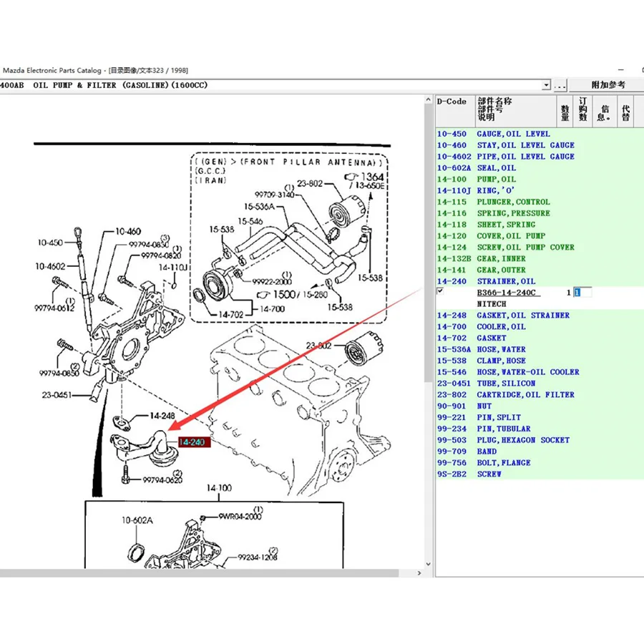The height and width of the screenshot is (644, 644).
Task: Select row 14-100 PUMP, OIL
Action: point(540,180)
